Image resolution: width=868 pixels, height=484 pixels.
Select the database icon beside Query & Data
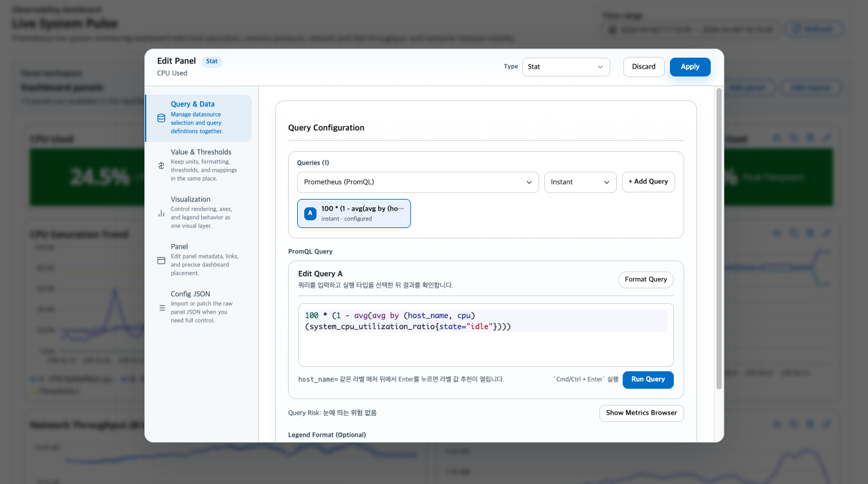click(x=161, y=118)
